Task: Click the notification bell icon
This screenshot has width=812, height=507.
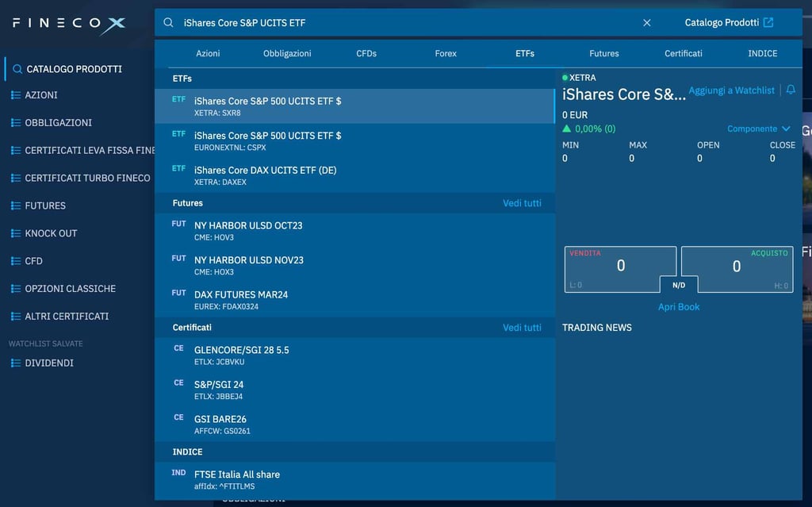Action: [791, 90]
